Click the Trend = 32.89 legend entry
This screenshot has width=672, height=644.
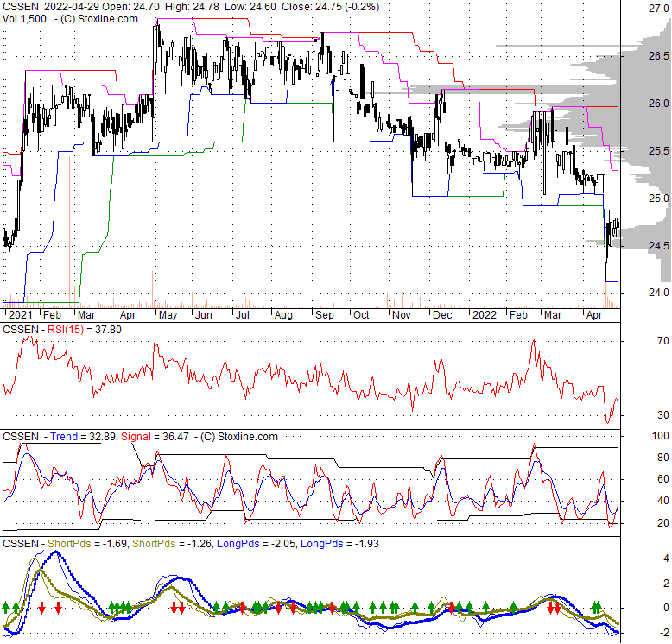pos(83,437)
